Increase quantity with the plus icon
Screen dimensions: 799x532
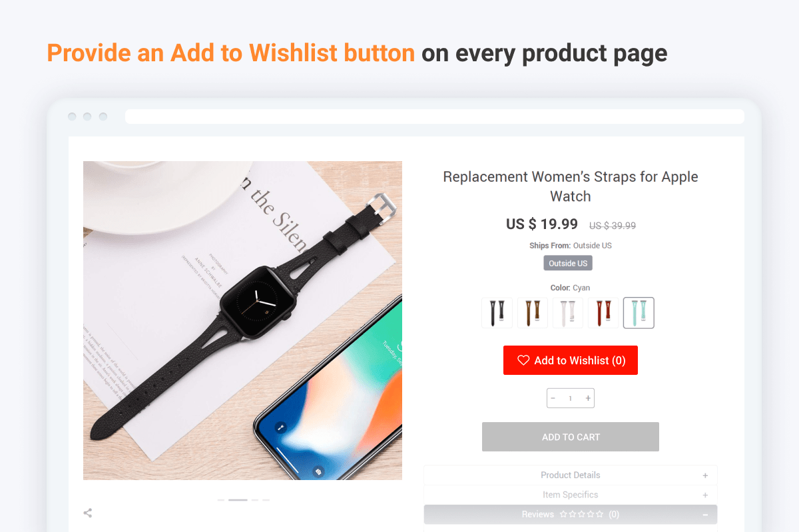(x=588, y=398)
